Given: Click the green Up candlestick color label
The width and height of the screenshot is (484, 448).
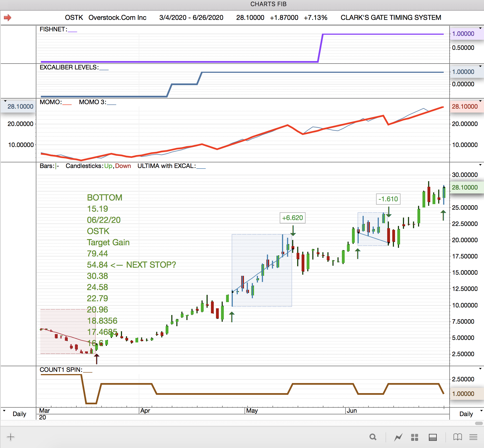Looking at the screenshot, I should pos(108,166).
